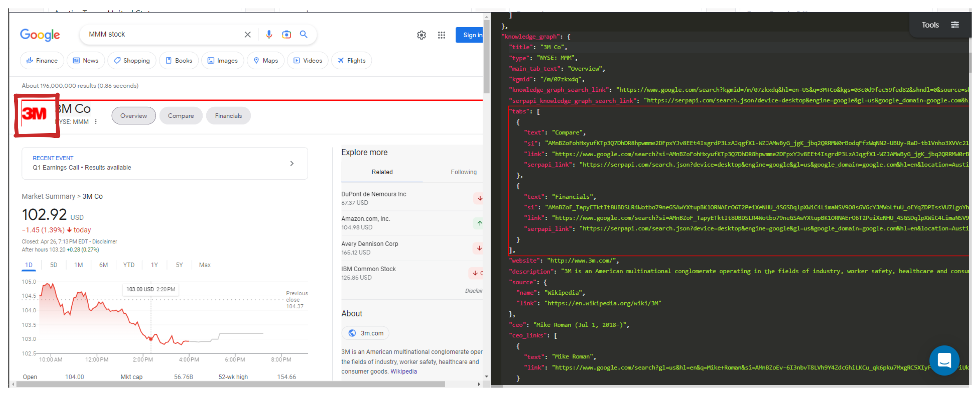Click inside the MMM stock search field
The height and width of the screenshot is (396, 980).
click(x=163, y=34)
